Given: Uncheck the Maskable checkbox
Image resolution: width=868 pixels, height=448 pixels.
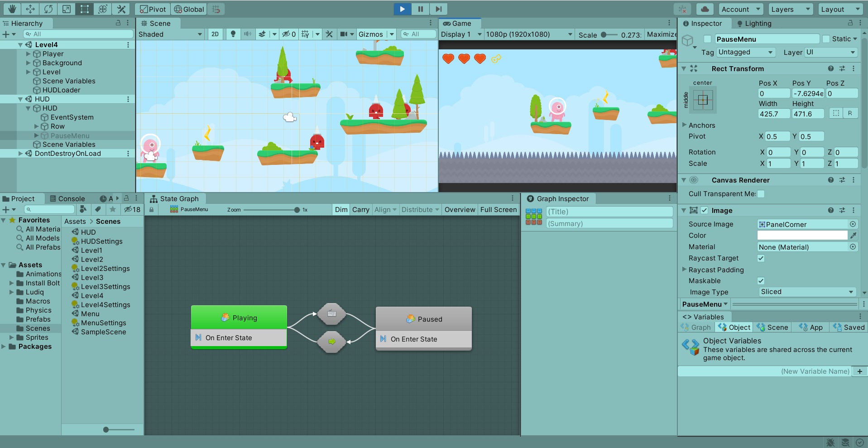Looking at the screenshot, I should pos(761,281).
